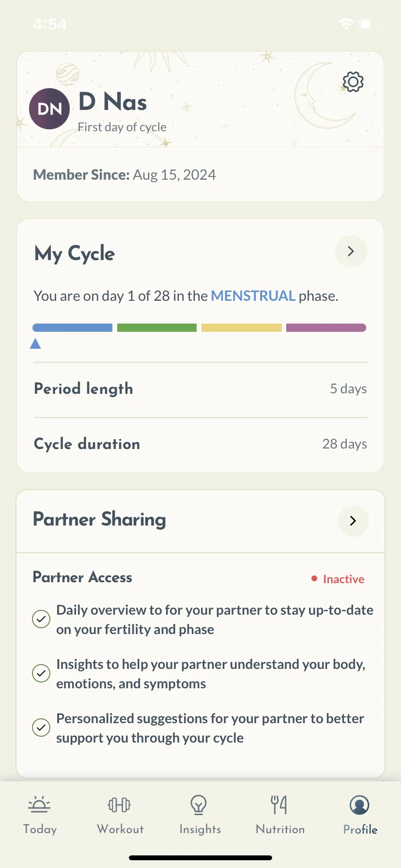Open the Workout dumbbell icon
The height and width of the screenshot is (868, 401).
point(119,805)
